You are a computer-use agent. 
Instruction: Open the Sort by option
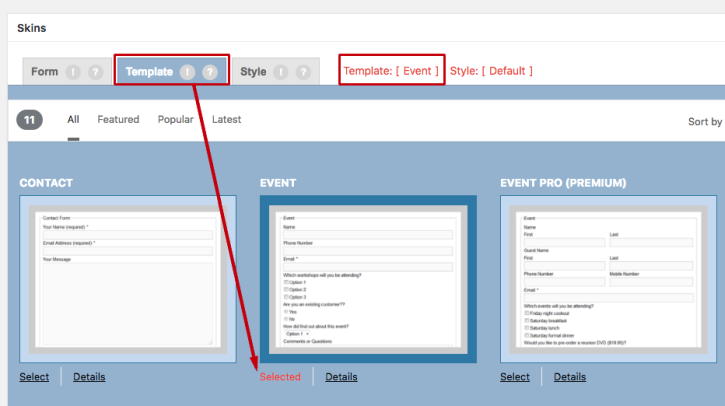pyautogui.click(x=704, y=122)
